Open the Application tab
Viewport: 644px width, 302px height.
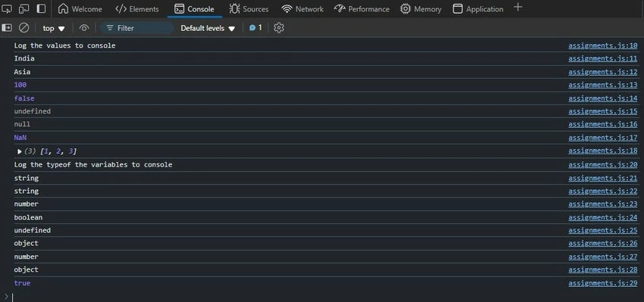click(x=477, y=8)
